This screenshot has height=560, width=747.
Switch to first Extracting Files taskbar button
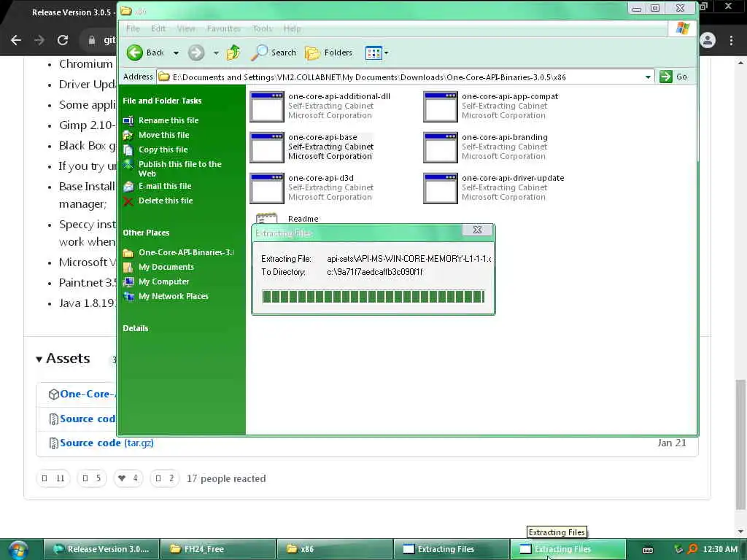[452, 549]
